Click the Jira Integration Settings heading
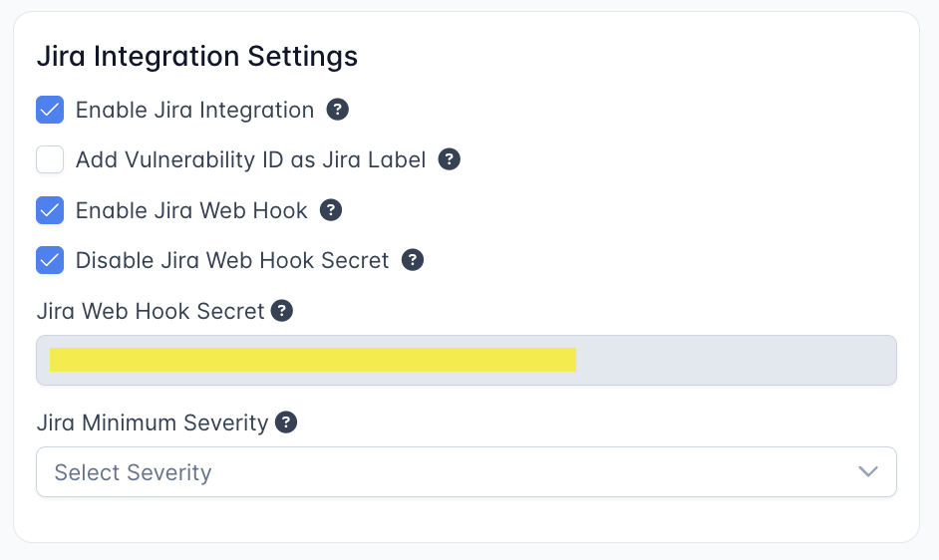The width and height of the screenshot is (939, 560). [x=196, y=57]
